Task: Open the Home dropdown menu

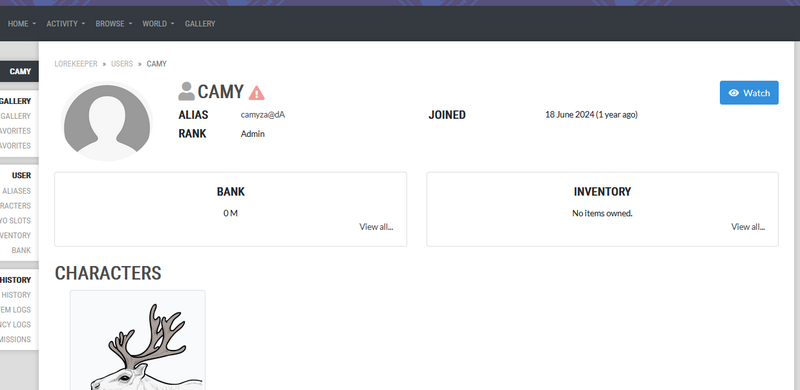Action: pos(22,23)
